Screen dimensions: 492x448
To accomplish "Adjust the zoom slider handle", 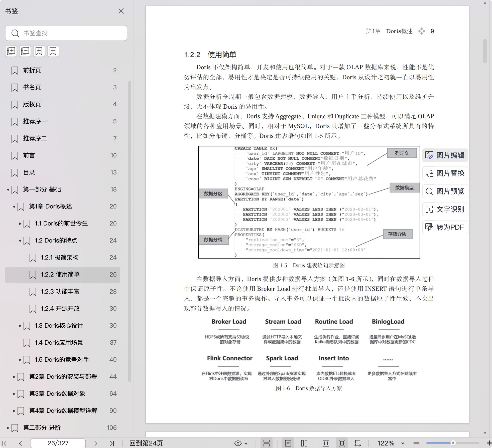I will [453, 443].
